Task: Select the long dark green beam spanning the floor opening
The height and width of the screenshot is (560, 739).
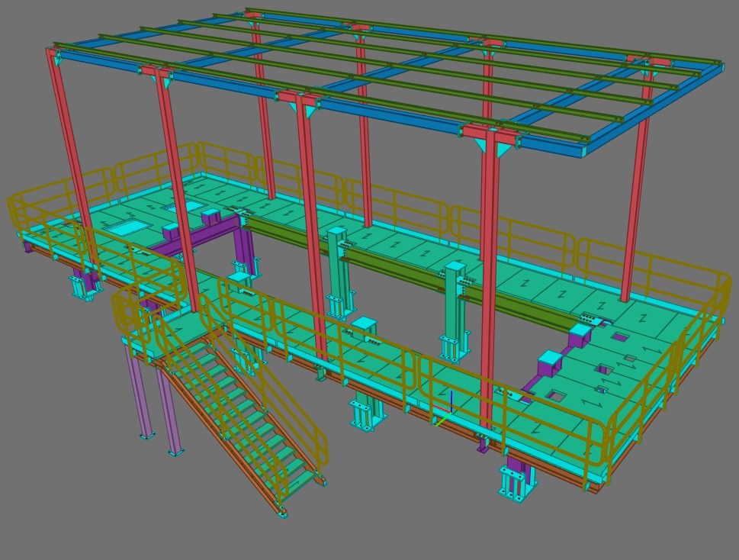Action: pos(409,274)
